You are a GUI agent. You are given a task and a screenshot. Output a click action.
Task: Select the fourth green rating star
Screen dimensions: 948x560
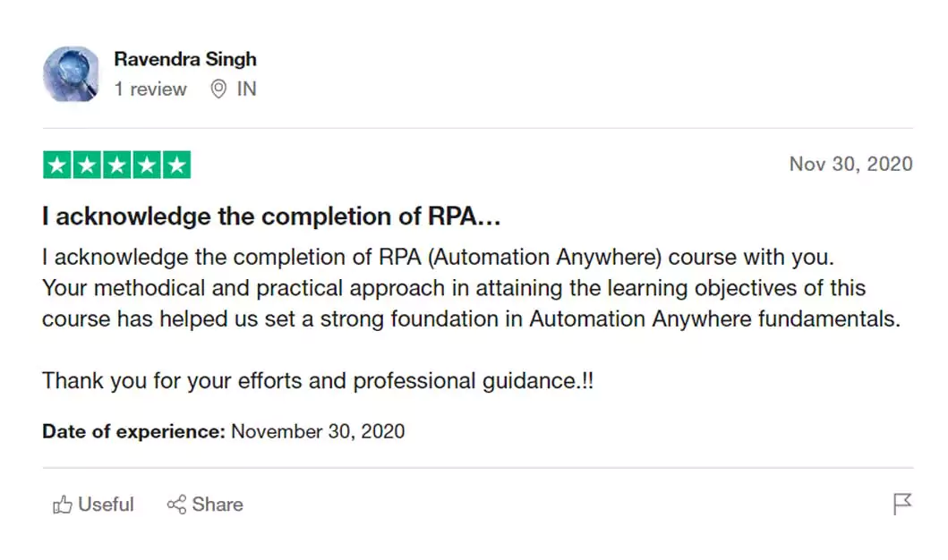click(x=147, y=165)
